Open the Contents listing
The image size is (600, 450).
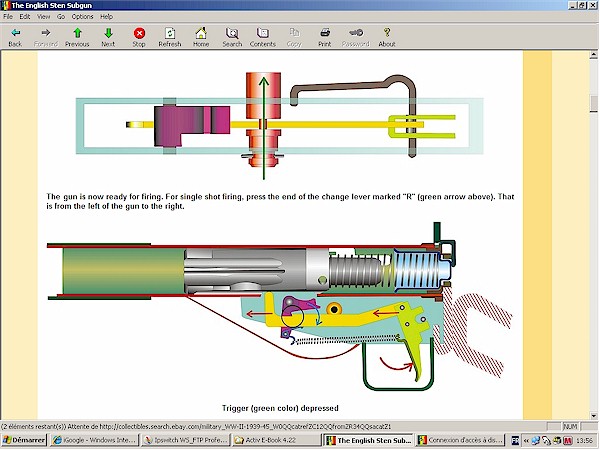pyautogui.click(x=263, y=37)
